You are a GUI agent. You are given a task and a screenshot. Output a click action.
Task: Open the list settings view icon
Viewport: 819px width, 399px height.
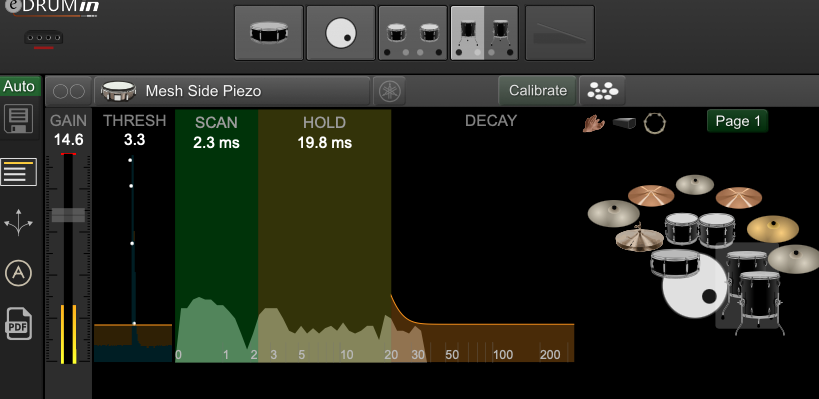coord(19,171)
